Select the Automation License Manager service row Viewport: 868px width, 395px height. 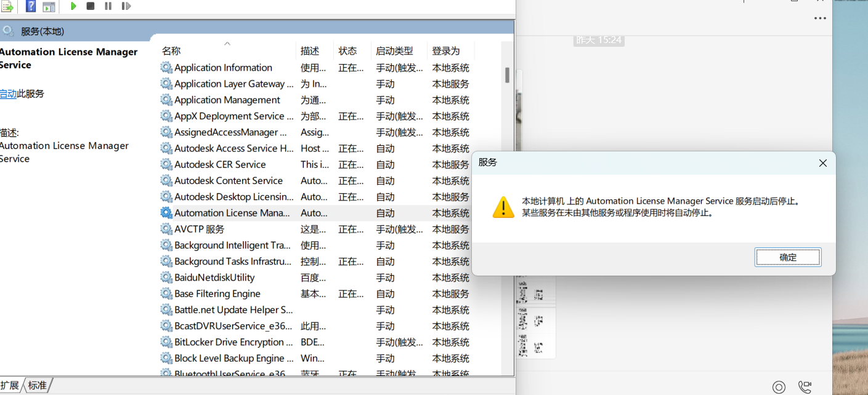point(232,213)
